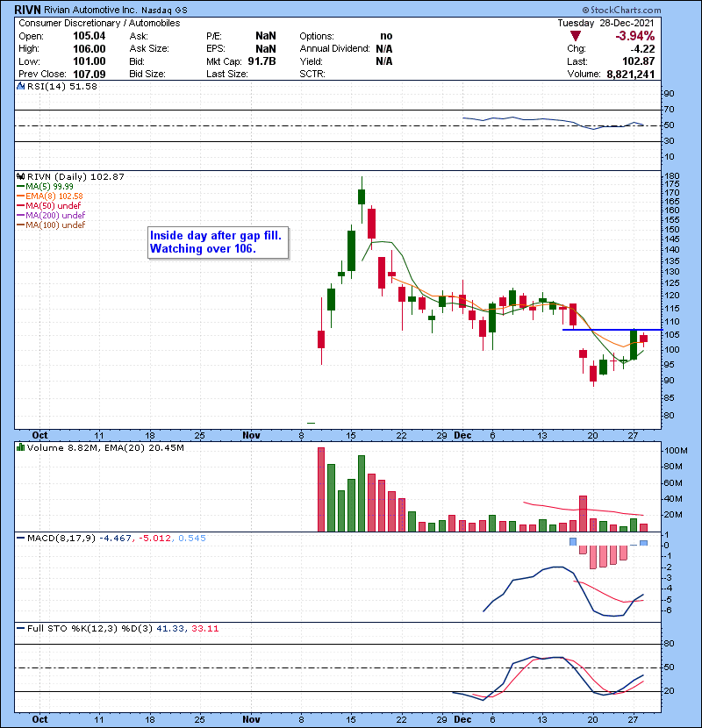Image resolution: width=702 pixels, height=728 pixels.
Task: Click the Options value 'no'
Action: click(386, 36)
